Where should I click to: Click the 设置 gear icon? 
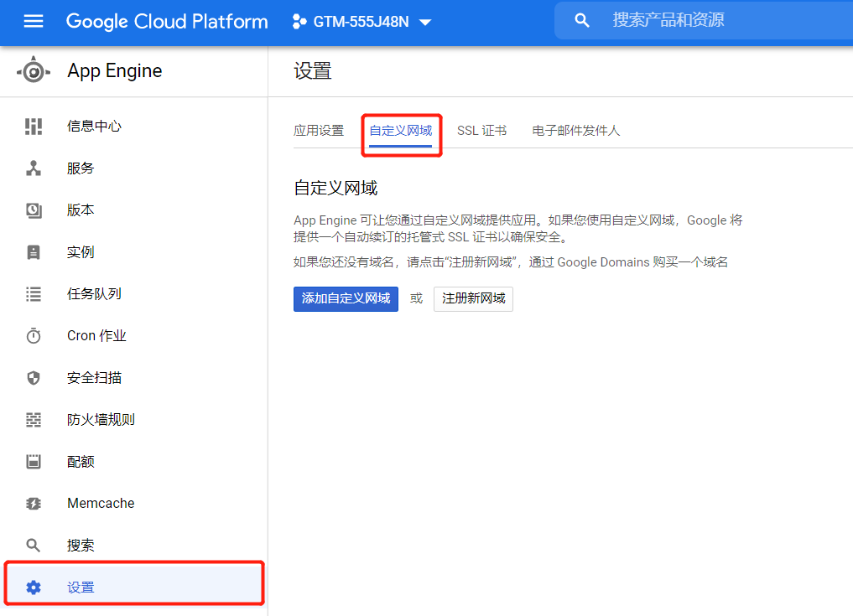click(x=34, y=588)
